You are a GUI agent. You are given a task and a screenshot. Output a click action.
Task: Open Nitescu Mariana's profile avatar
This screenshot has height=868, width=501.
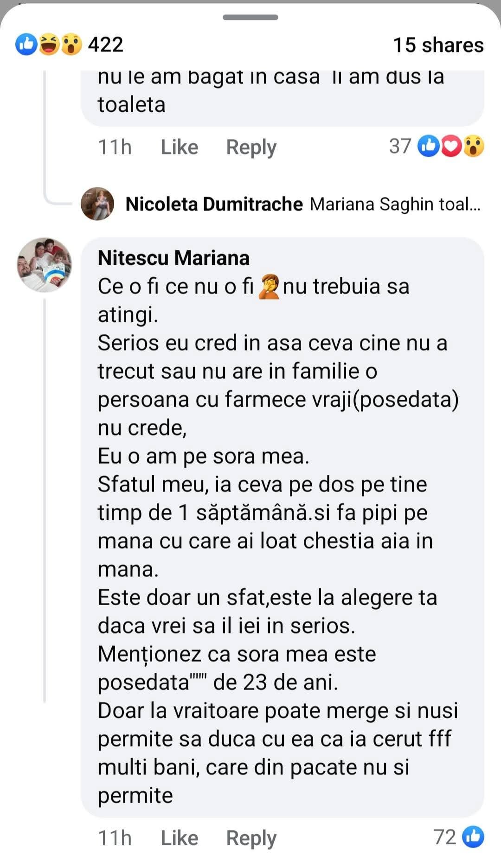[x=45, y=265]
